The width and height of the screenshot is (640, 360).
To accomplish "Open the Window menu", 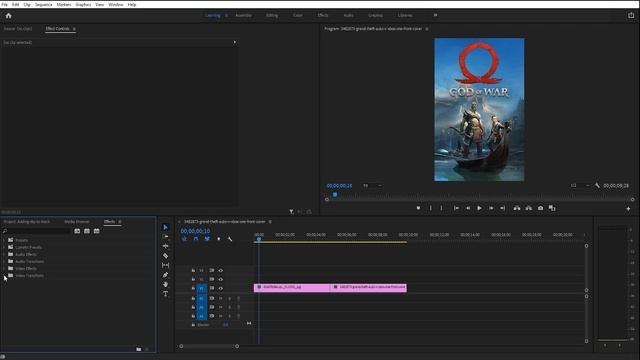I will point(116,4).
